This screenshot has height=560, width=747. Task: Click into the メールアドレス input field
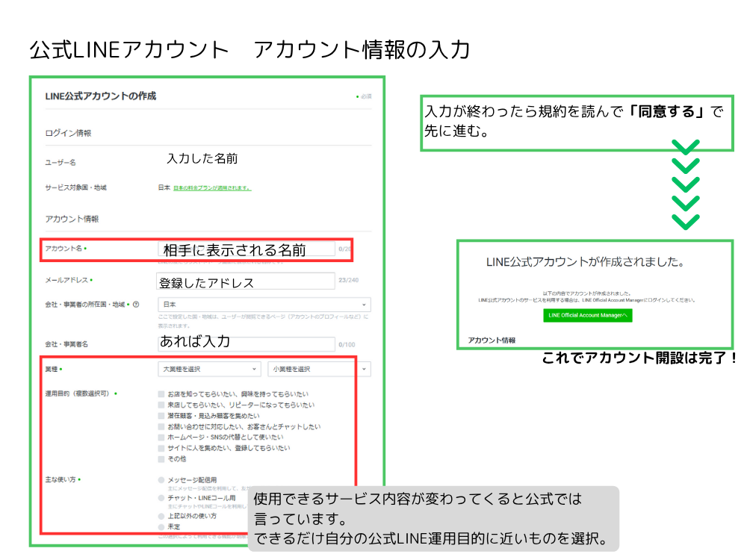coord(245,281)
